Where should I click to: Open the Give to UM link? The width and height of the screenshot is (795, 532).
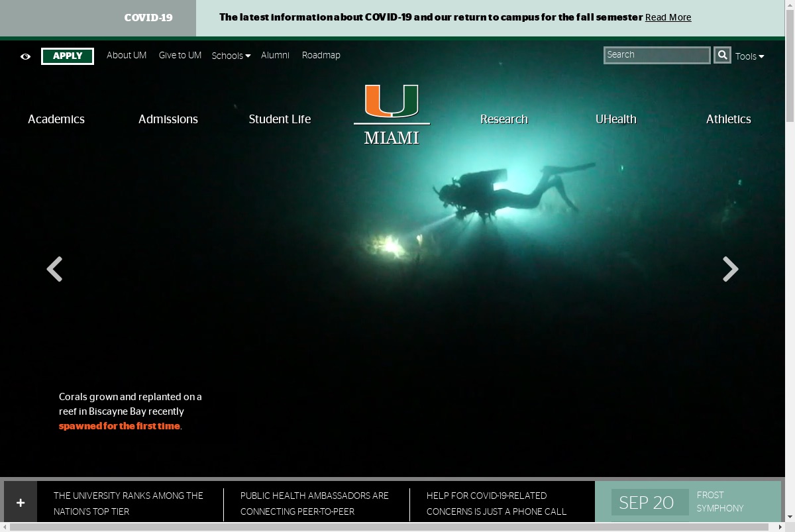pos(180,56)
